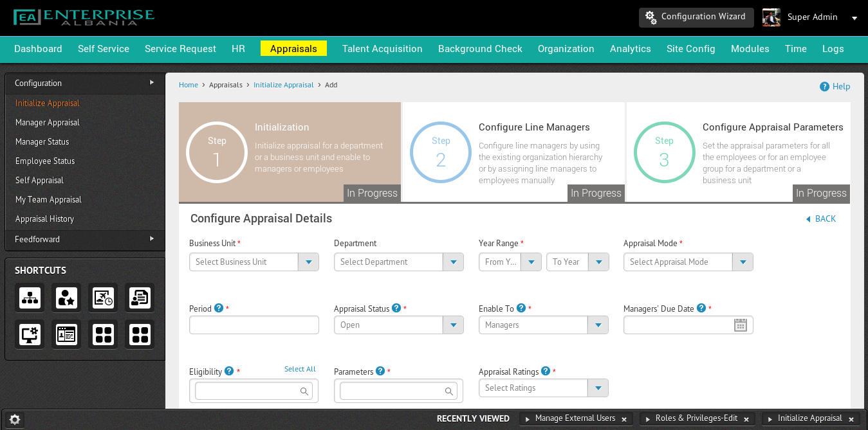
Task: Click the settings gear in bottom-left corner
Action: pos(15,420)
